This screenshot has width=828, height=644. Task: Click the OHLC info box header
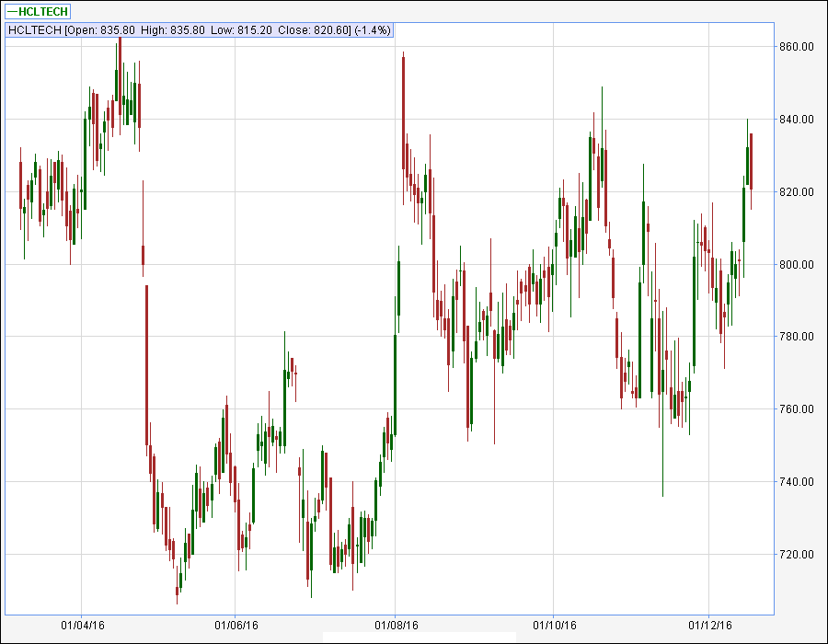[x=200, y=30]
